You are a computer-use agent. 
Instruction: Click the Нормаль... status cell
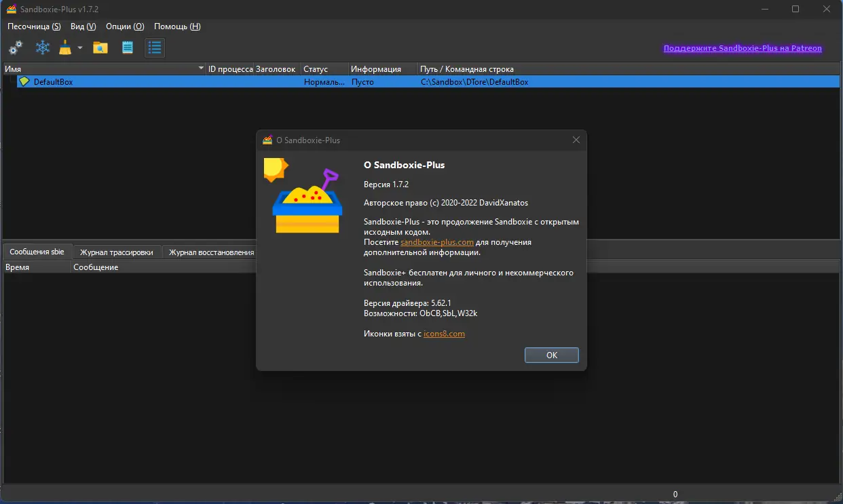(x=324, y=81)
